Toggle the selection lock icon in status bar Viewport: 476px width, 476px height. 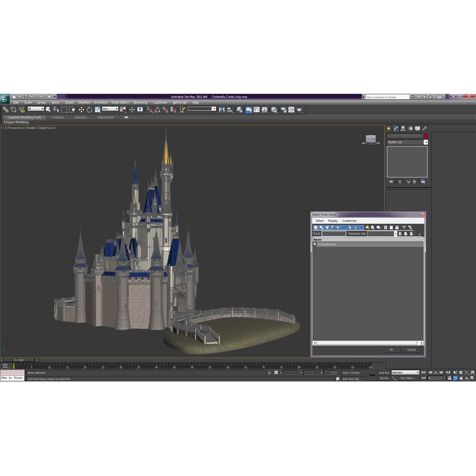click(269, 372)
